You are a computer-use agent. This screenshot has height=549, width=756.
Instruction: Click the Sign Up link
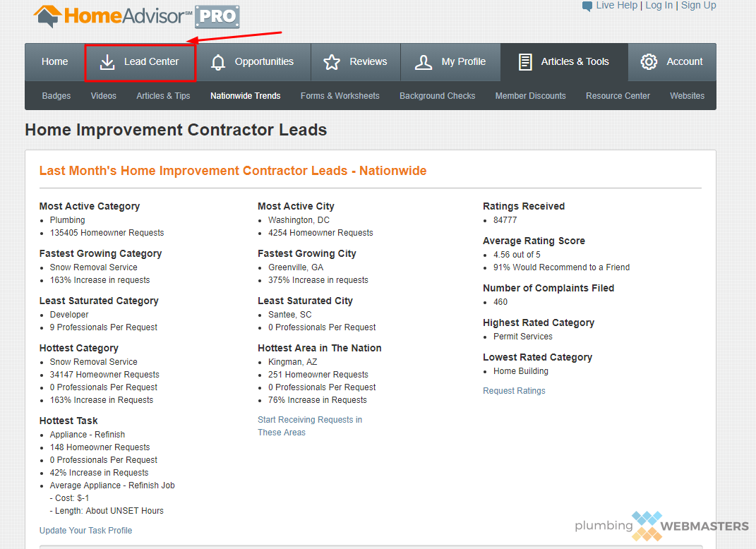click(x=698, y=6)
